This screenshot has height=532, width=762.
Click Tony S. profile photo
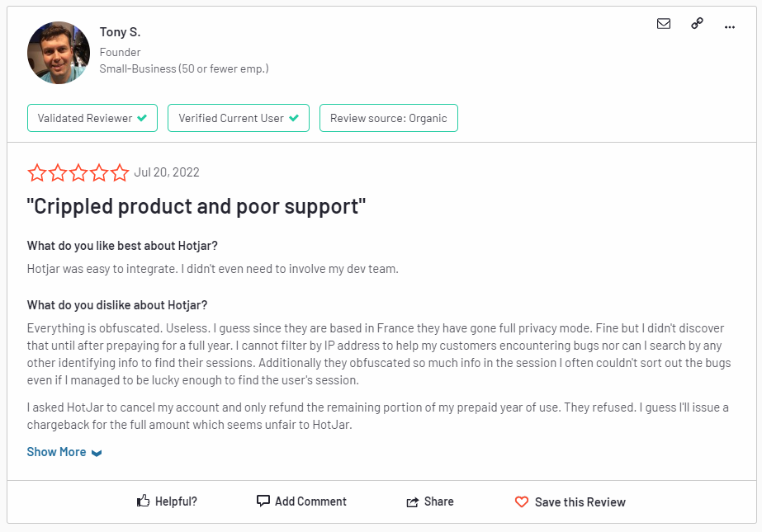[x=59, y=53]
